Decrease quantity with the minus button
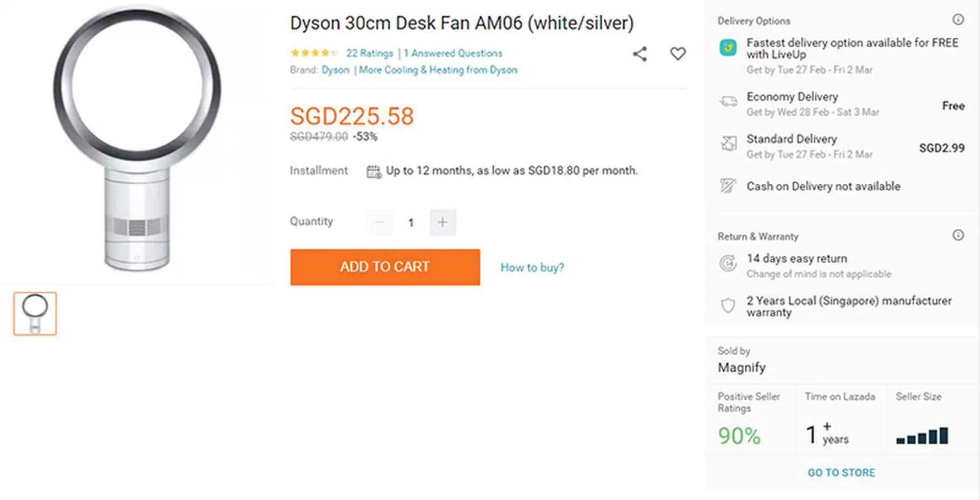 pyautogui.click(x=380, y=222)
